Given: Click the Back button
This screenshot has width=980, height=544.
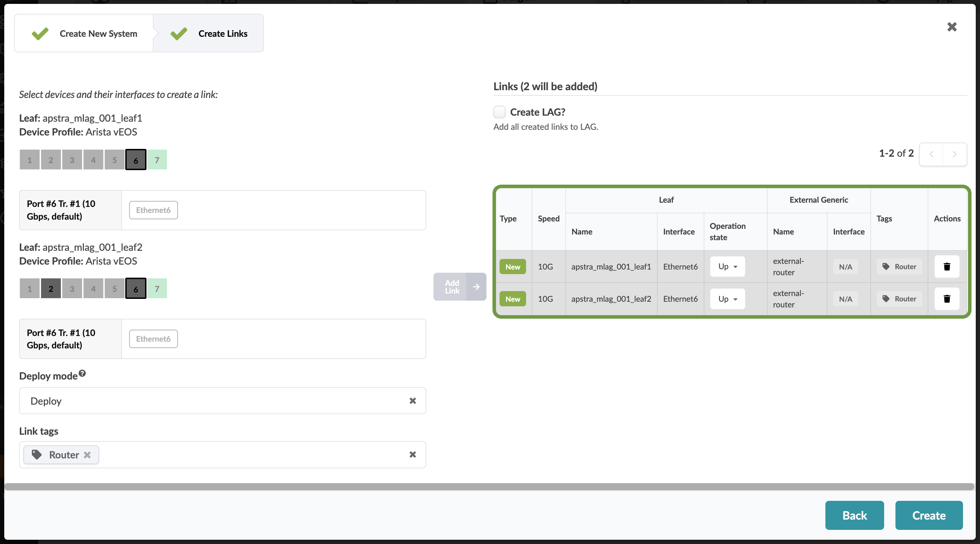Looking at the screenshot, I should tap(854, 515).
